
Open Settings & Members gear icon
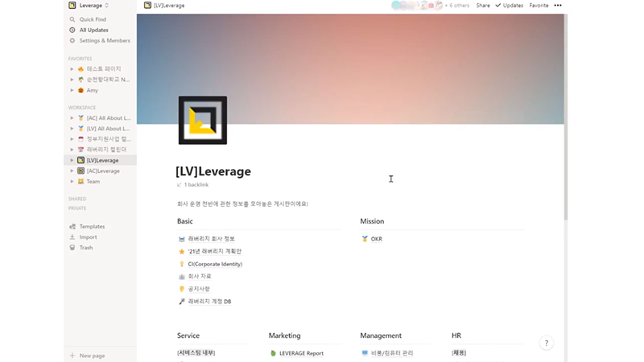click(x=72, y=41)
